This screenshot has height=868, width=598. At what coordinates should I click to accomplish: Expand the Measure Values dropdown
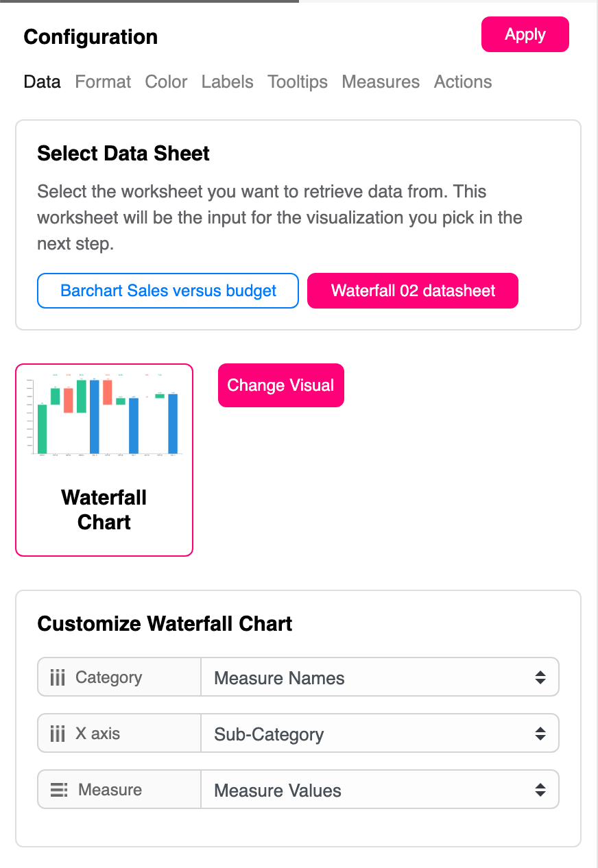point(379,791)
